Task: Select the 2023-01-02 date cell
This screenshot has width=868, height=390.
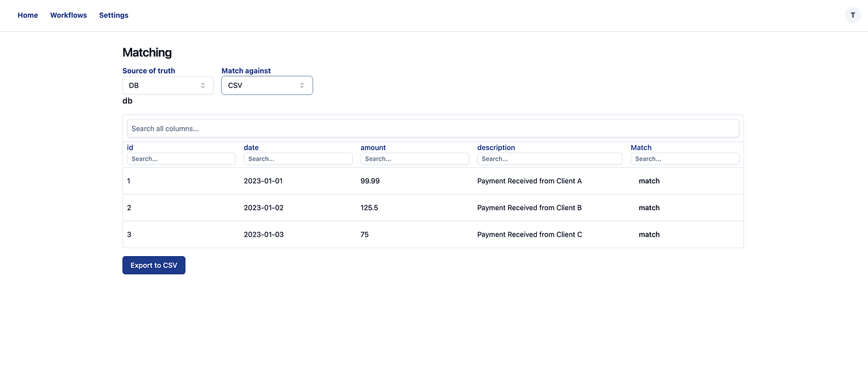Action: click(x=264, y=208)
